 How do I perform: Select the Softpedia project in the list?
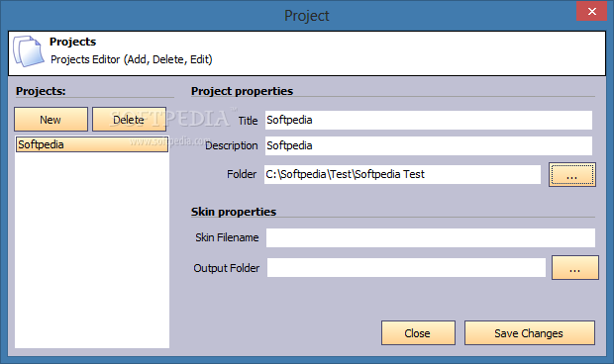(x=92, y=144)
